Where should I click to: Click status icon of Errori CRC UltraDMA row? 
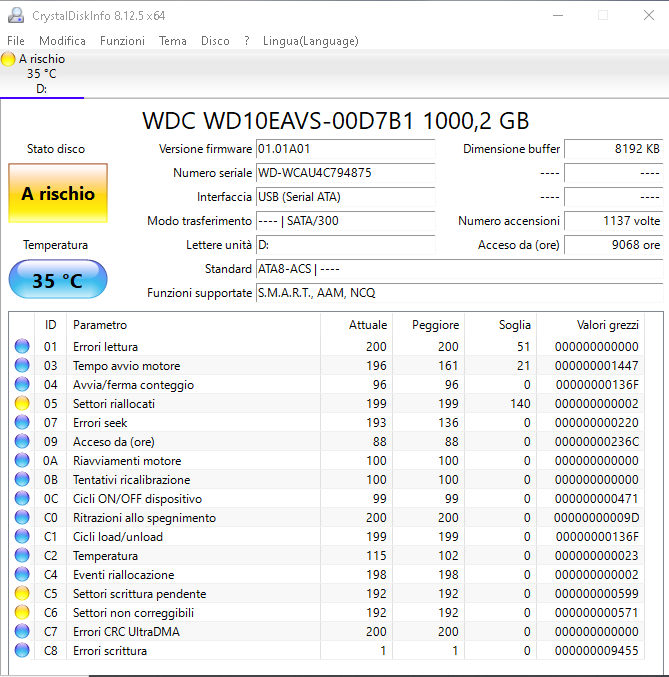pos(22,631)
